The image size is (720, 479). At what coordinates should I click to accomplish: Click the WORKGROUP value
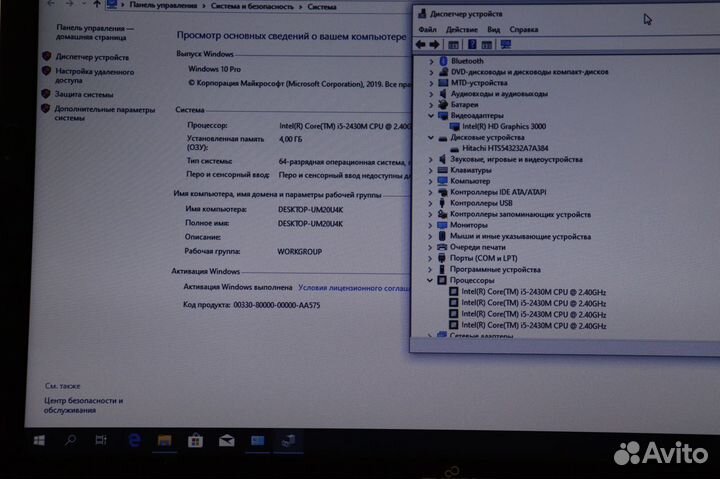(x=299, y=252)
